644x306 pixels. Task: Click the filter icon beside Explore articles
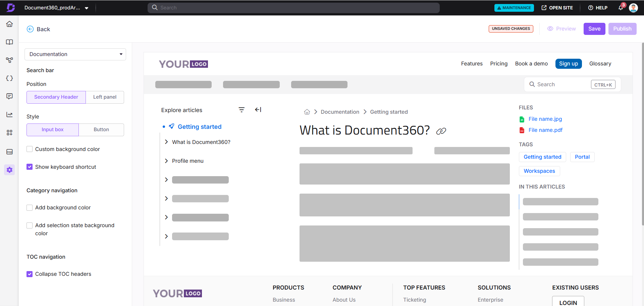pyautogui.click(x=241, y=110)
